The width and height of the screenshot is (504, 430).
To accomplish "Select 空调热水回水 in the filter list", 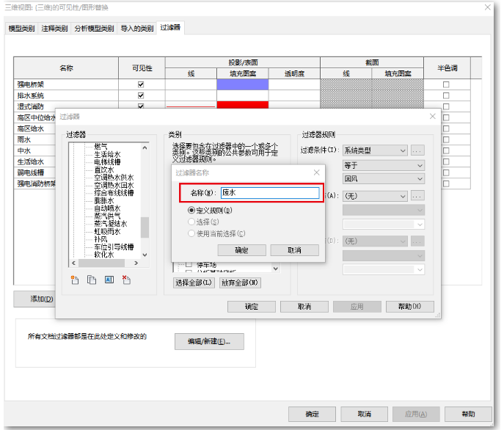I will coord(114,185).
